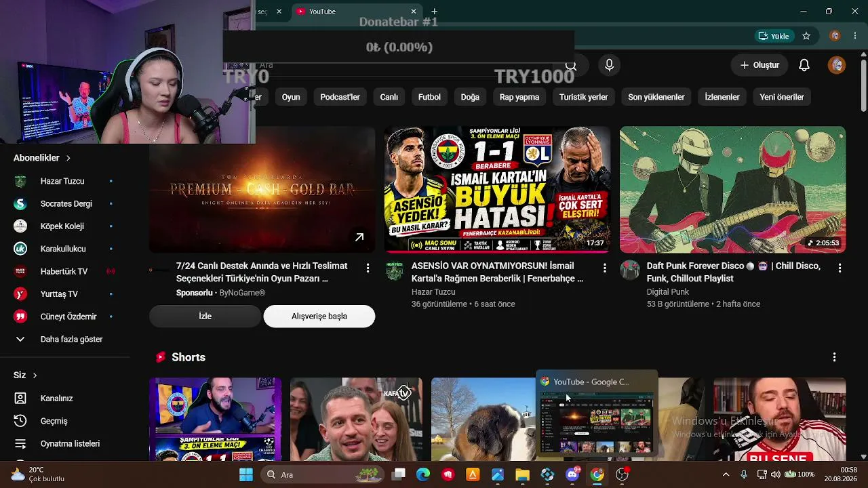The width and height of the screenshot is (868, 488).
Task: Open File Explorer from the taskbar
Action: (522, 474)
